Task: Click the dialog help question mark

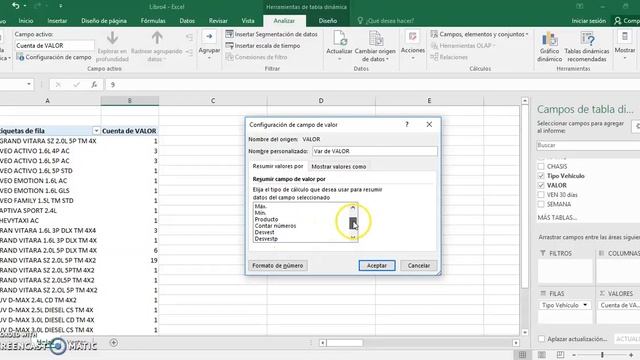Action: [x=407, y=124]
